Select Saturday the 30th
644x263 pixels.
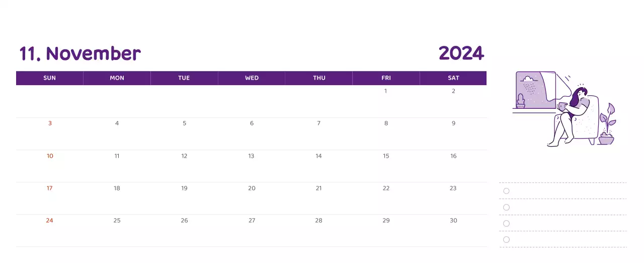click(453, 221)
